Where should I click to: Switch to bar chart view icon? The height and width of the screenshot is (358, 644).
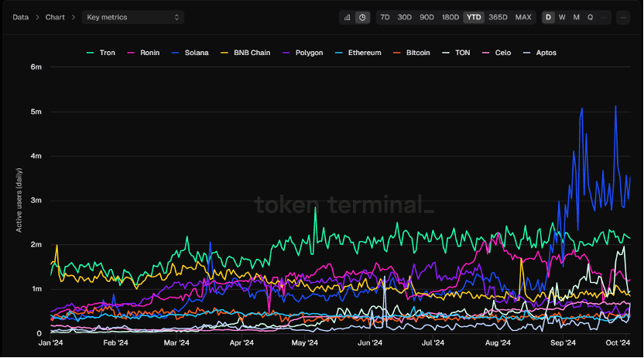348,17
